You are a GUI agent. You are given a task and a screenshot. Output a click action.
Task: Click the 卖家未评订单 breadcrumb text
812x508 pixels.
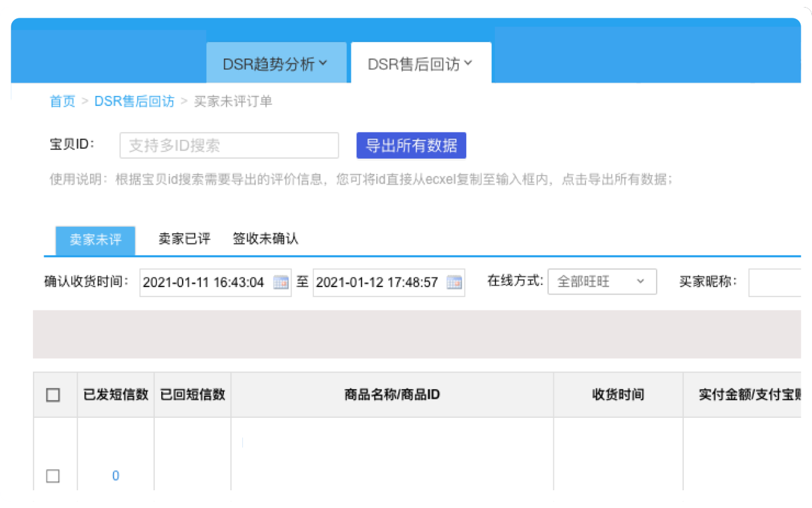tap(233, 102)
